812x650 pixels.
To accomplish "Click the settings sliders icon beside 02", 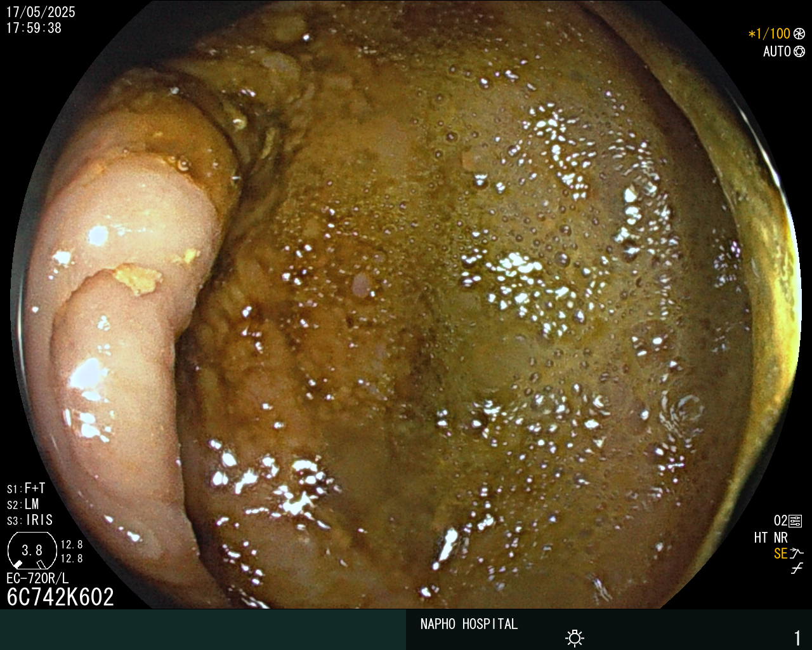I will point(796,521).
